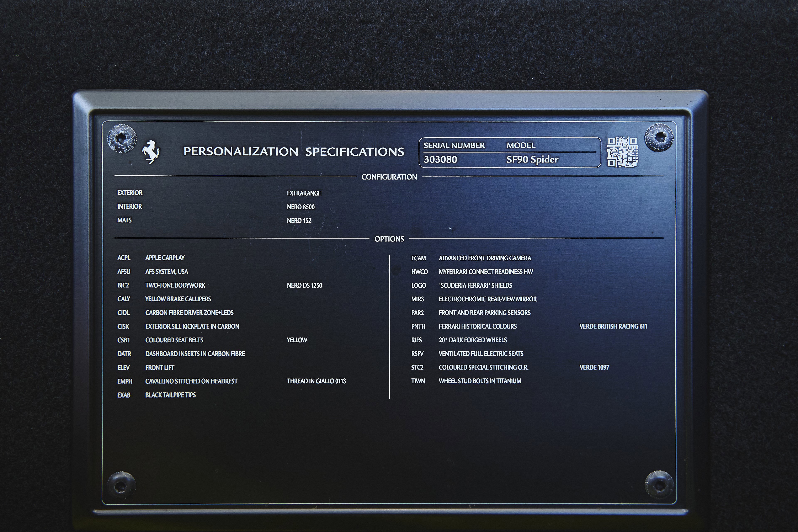The height and width of the screenshot is (532, 798).
Task: Click '20" DARK FORGED WHEELS' text
Action: (473, 340)
